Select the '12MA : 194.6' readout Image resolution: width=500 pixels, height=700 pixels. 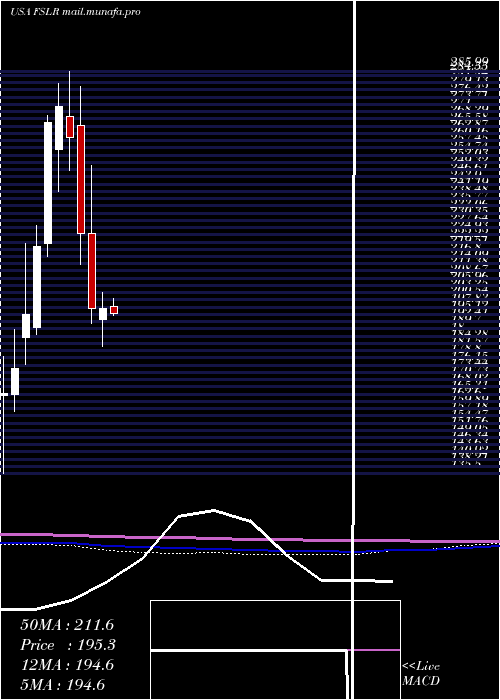[x=67, y=666]
